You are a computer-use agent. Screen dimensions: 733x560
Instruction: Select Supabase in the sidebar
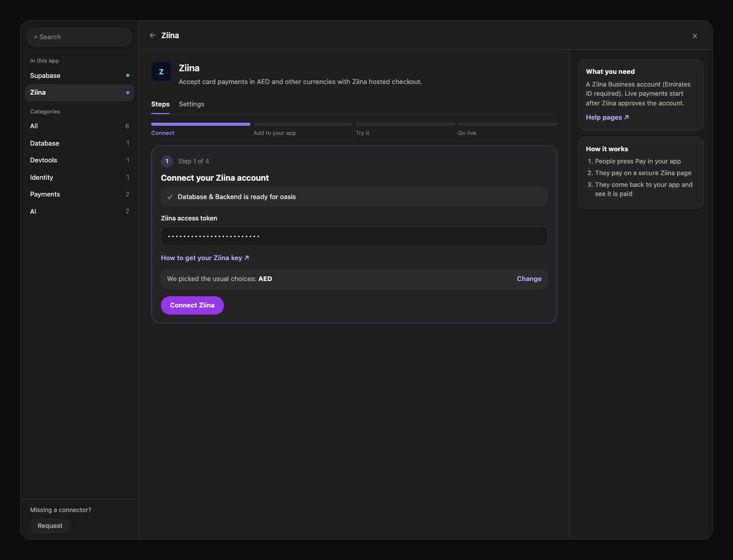79,76
